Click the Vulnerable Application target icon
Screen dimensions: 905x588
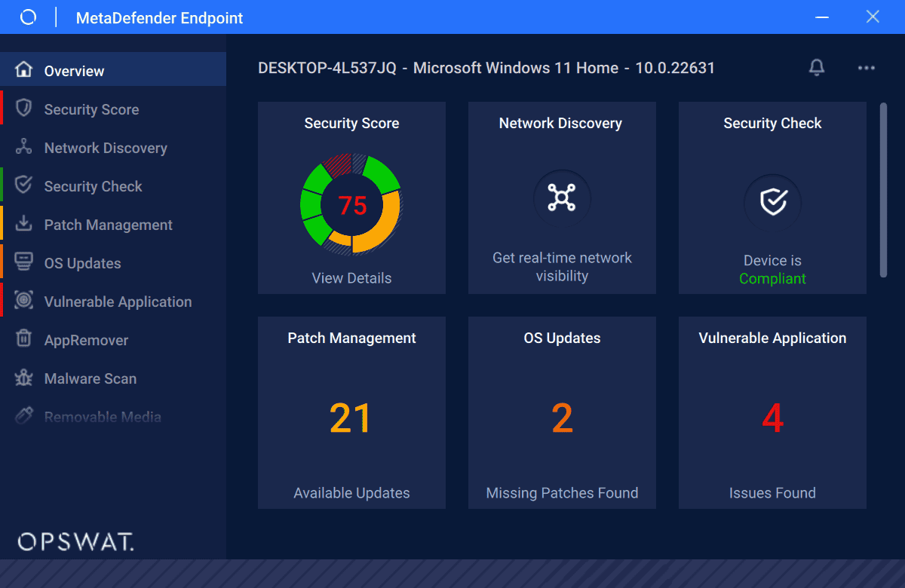(x=24, y=301)
